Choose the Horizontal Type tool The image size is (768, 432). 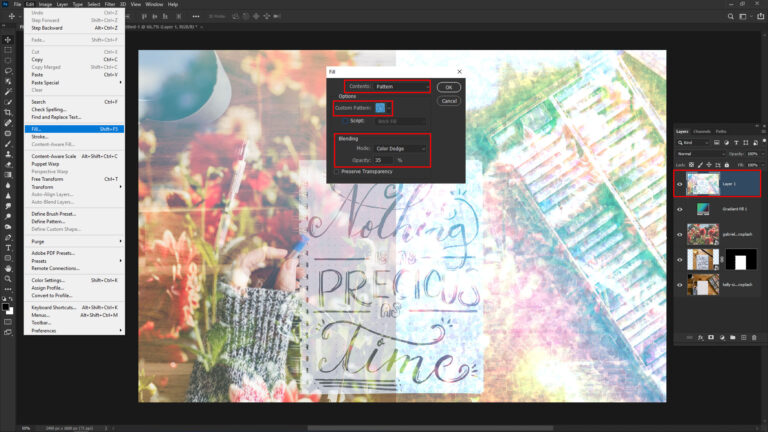point(8,248)
